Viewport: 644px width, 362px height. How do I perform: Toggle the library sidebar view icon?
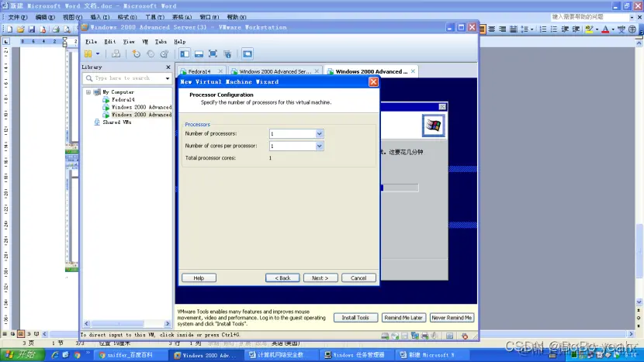coord(185,53)
